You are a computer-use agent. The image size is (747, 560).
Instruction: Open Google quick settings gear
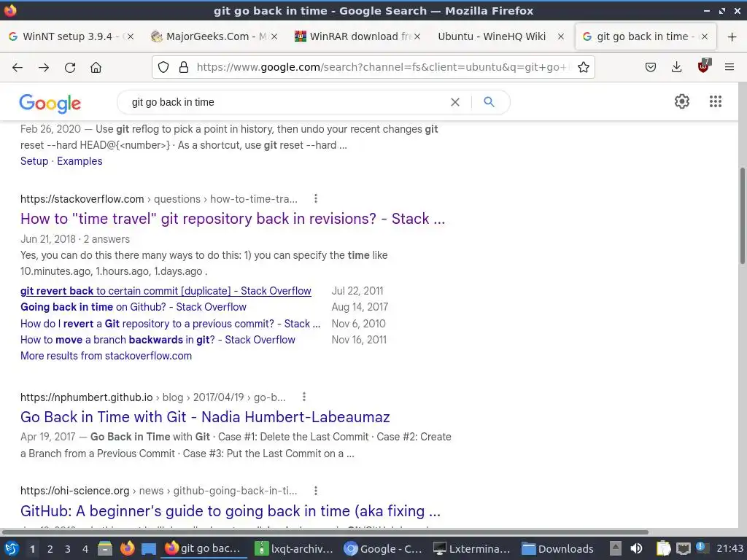point(682,101)
